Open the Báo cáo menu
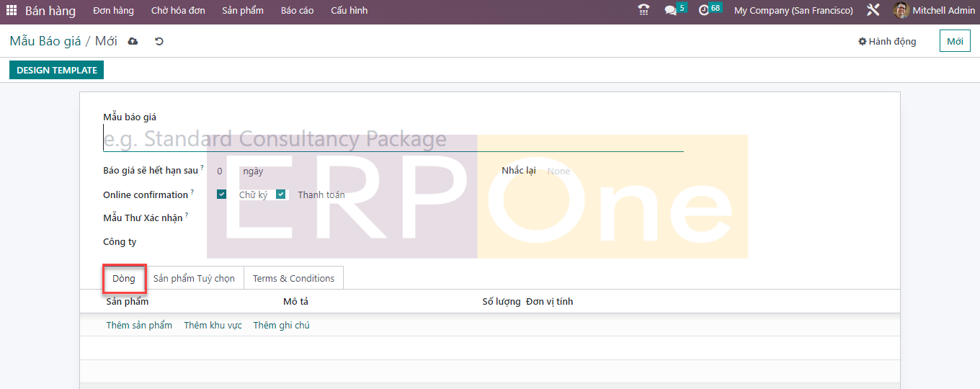Viewport: 980px width, 389px height. (x=297, y=11)
